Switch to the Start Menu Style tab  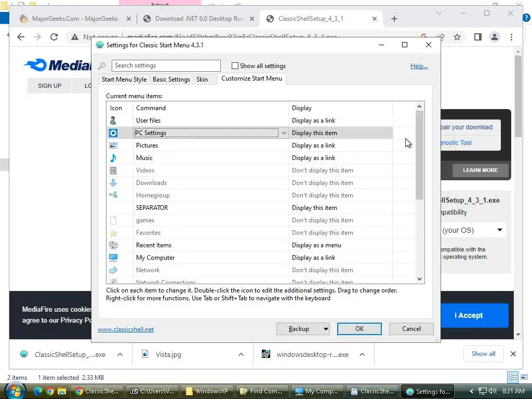click(x=124, y=79)
